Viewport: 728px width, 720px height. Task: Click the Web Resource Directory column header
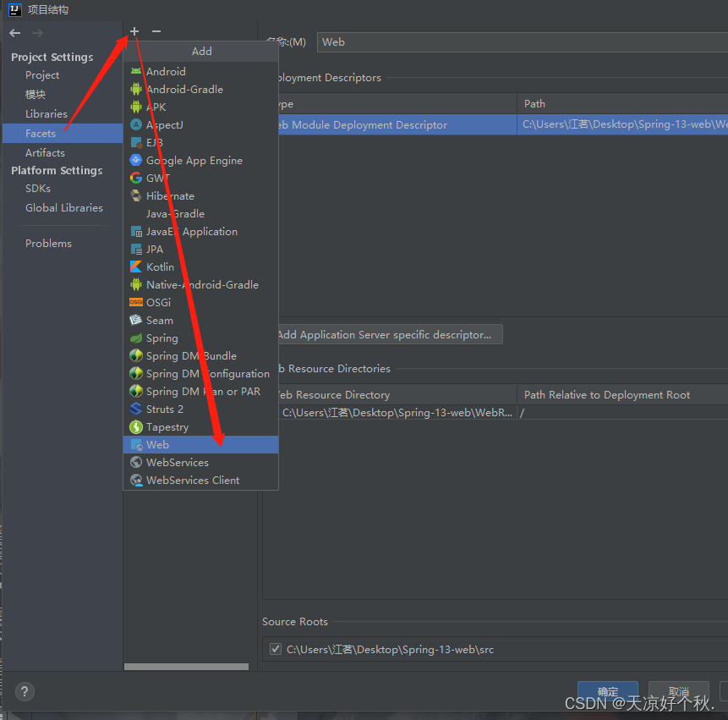[397, 394]
